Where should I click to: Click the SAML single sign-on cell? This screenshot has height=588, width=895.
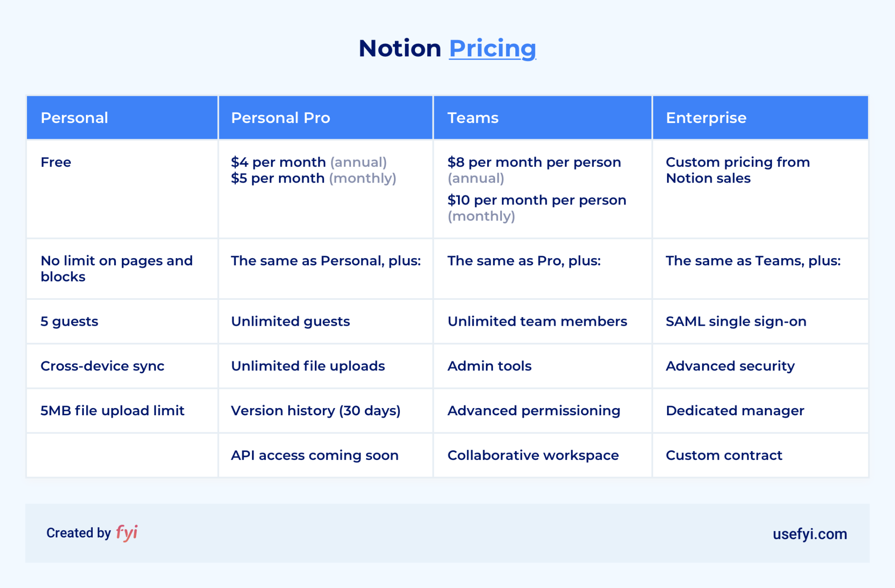click(x=760, y=321)
